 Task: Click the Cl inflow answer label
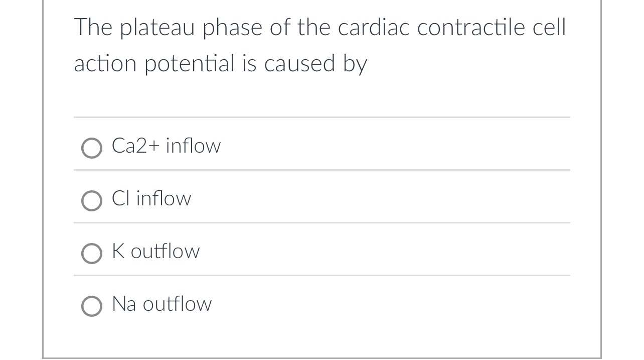(x=151, y=199)
